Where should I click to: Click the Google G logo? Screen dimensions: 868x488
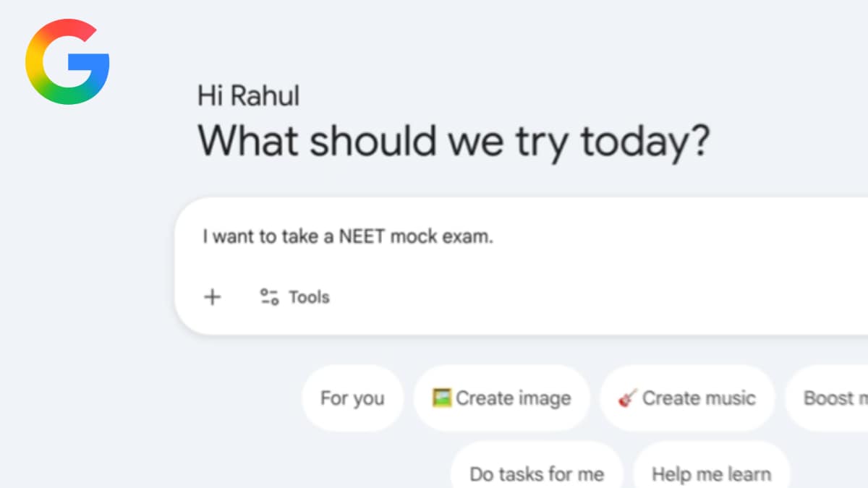(x=69, y=61)
